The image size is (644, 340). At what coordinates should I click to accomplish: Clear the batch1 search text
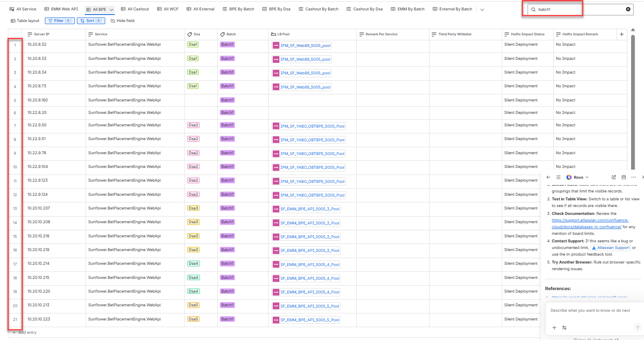[x=628, y=9]
